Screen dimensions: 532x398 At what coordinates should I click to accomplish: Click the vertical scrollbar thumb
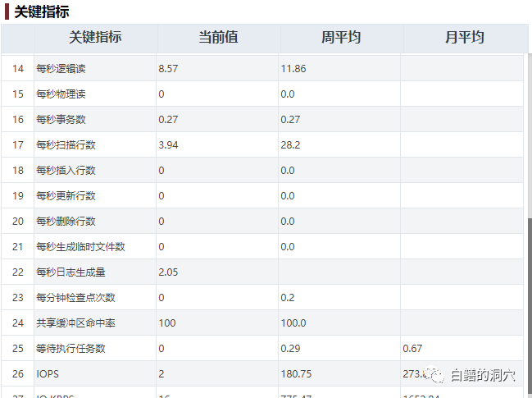(530, 308)
